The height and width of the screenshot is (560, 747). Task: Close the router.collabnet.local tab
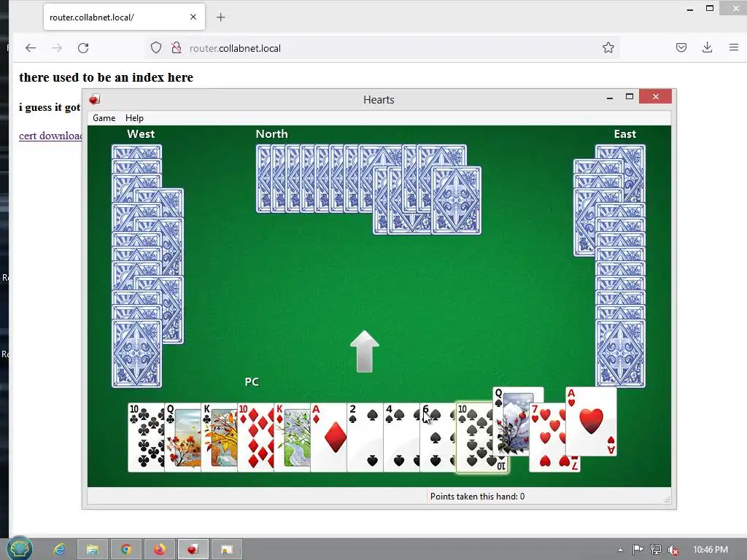pyautogui.click(x=193, y=17)
